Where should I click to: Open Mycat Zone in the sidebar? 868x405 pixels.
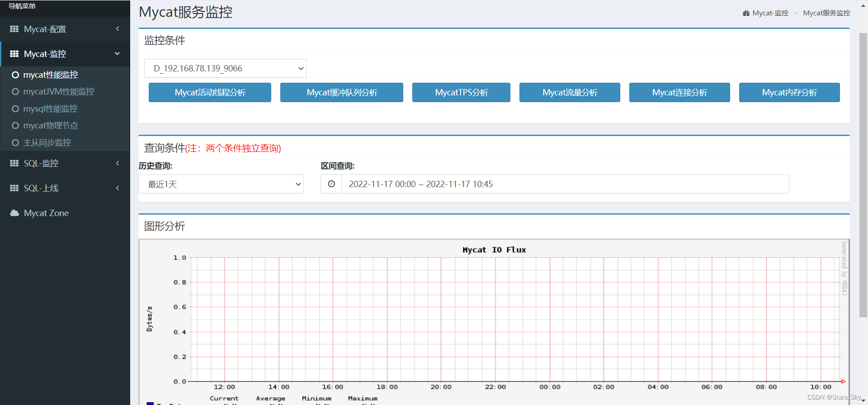click(65, 213)
